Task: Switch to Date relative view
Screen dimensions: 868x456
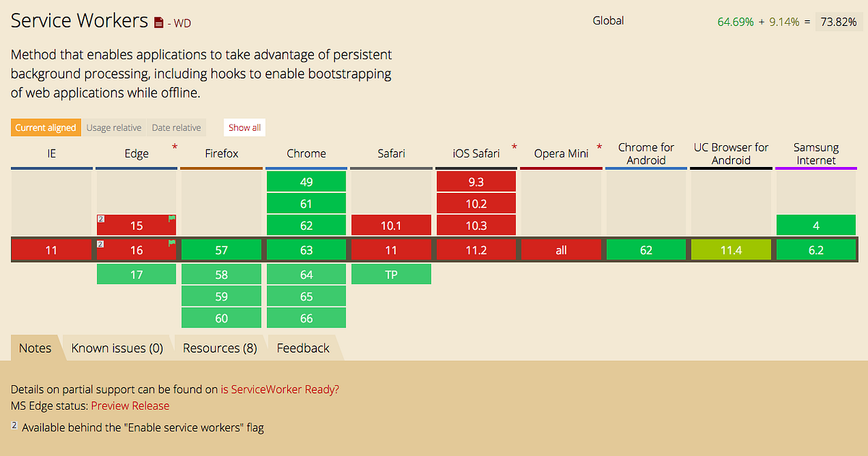Action: point(176,128)
